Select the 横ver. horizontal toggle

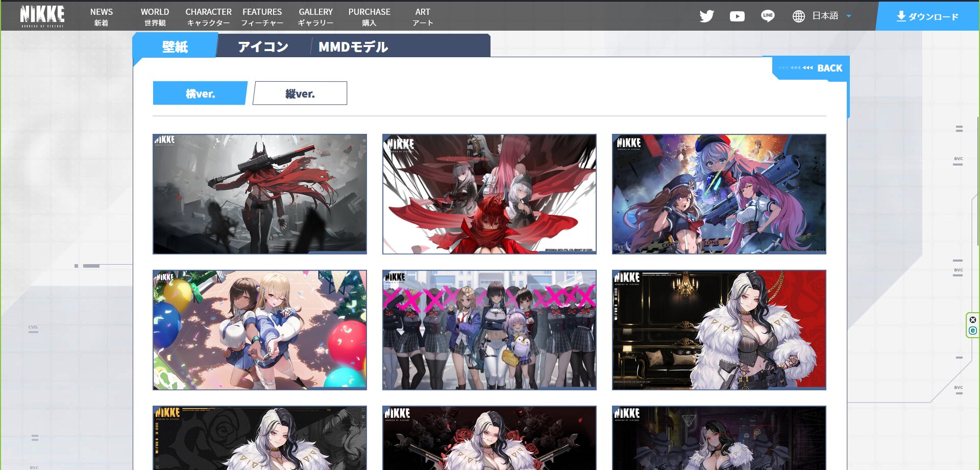(x=200, y=93)
